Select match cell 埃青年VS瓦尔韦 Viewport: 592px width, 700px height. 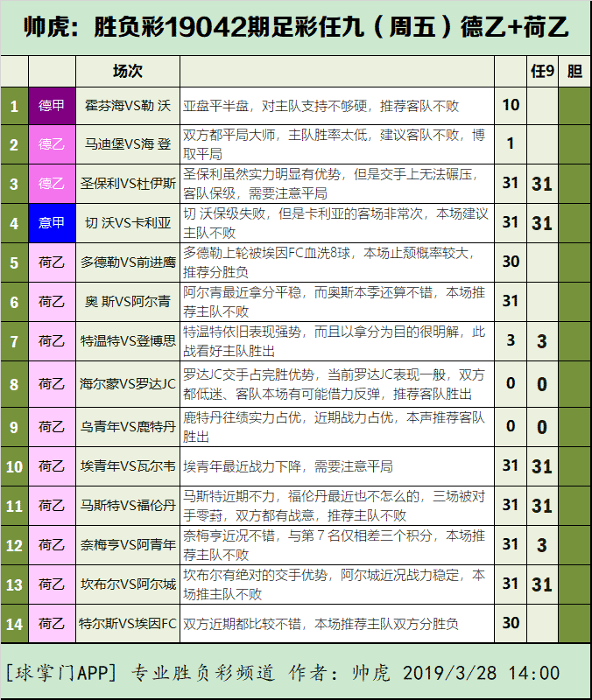point(128,466)
